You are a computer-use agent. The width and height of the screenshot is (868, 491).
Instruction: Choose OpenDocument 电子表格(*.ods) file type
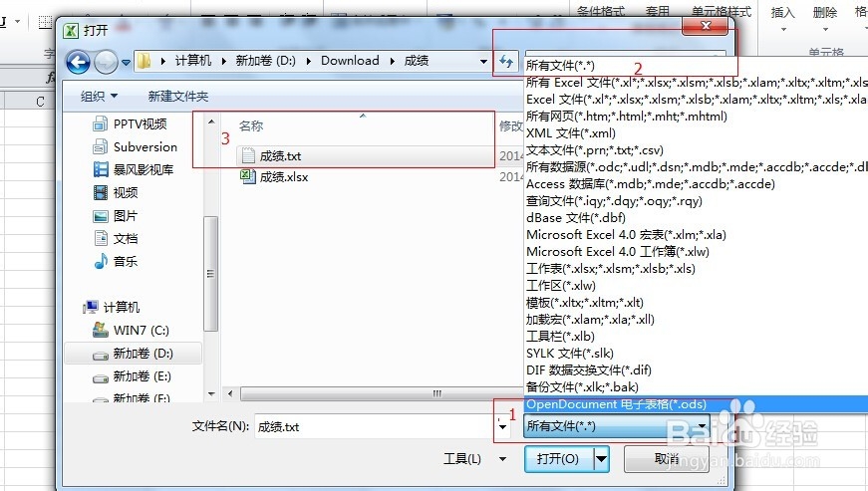coord(696,404)
